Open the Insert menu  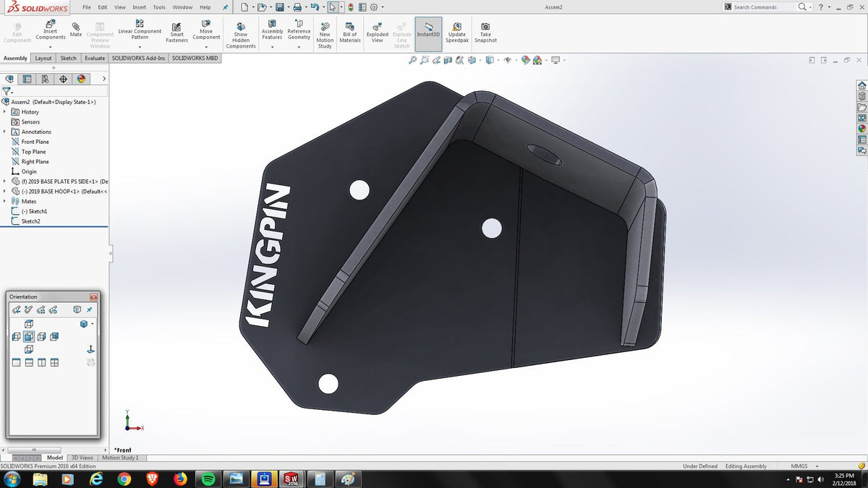click(x=139, y=7)
